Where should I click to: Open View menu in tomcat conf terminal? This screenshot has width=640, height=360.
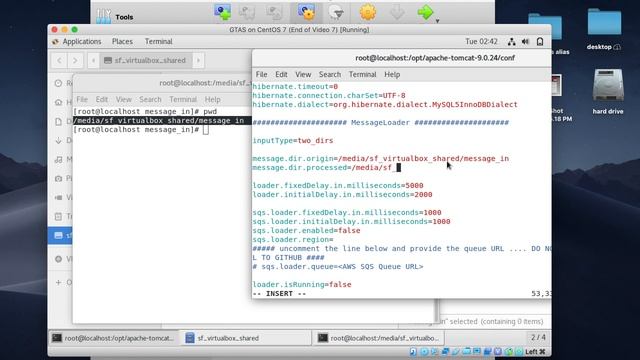[x=303, y=75]
